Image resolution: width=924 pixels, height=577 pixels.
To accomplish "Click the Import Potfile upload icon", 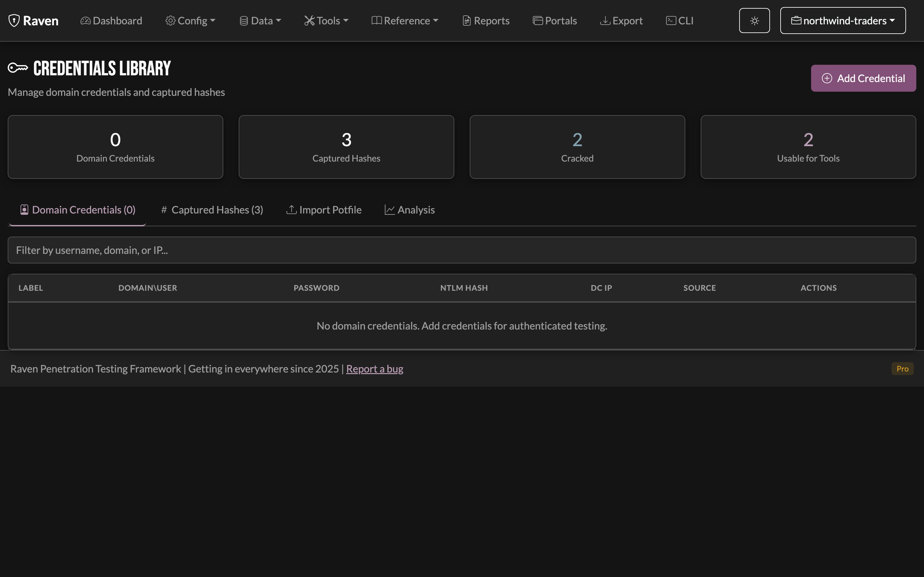I will tap(291, 210).
